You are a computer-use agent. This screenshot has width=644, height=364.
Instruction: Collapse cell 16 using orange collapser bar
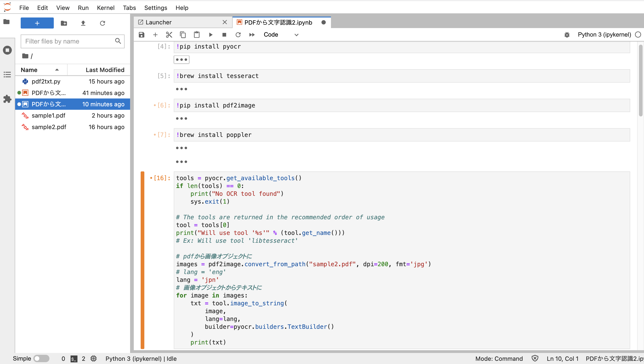click(x=142, y=260)
